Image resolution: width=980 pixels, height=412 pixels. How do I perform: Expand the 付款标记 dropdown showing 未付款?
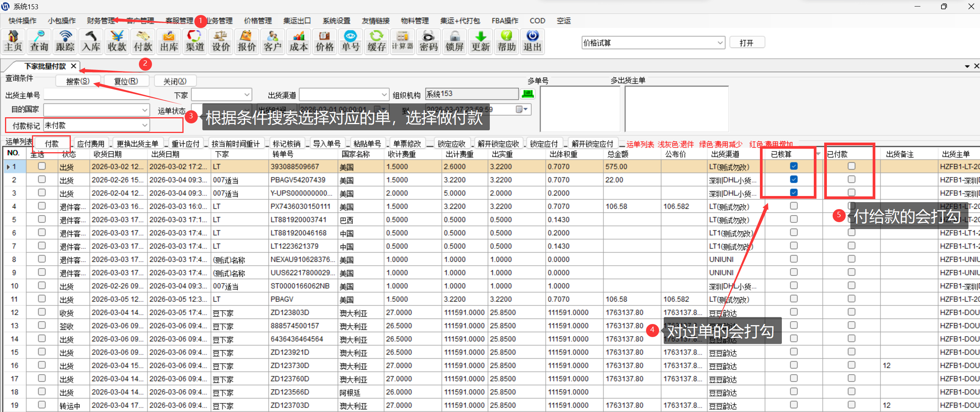[145, 125]
